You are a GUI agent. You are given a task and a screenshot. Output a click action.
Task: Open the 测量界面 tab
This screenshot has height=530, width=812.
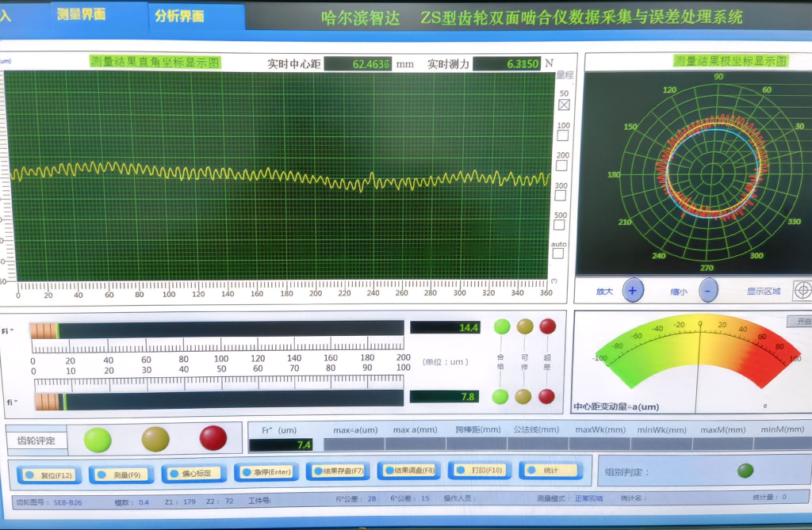pos(82,15)
